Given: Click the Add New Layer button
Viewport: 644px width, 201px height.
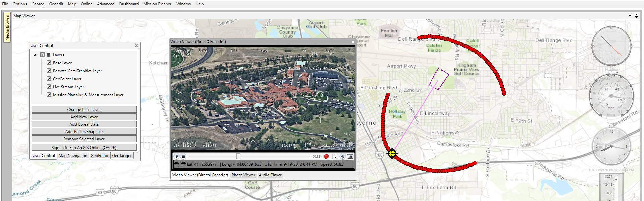Looking at the screenshot, I should [84, 117].
